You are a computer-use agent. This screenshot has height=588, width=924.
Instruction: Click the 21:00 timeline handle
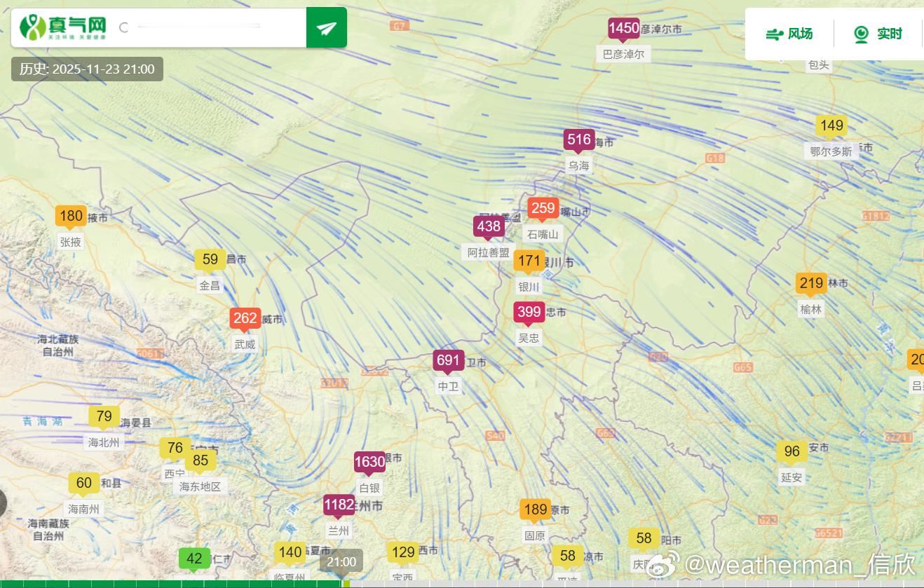coord(341,561)
